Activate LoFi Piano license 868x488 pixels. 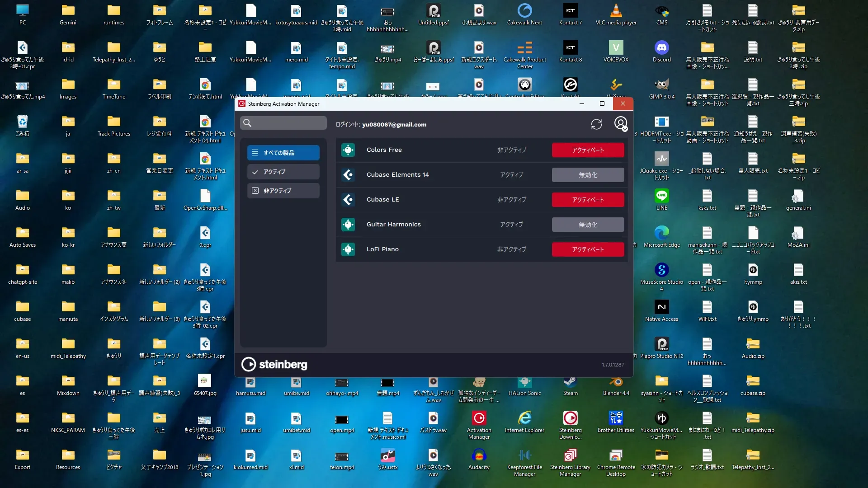click(x=588, y=249)
